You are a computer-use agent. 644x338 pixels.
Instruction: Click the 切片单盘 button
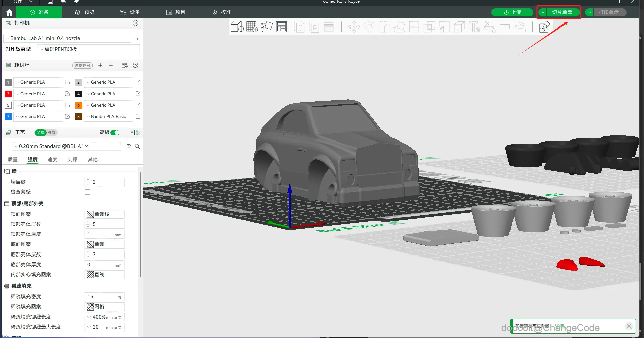(x=562, y=12)
